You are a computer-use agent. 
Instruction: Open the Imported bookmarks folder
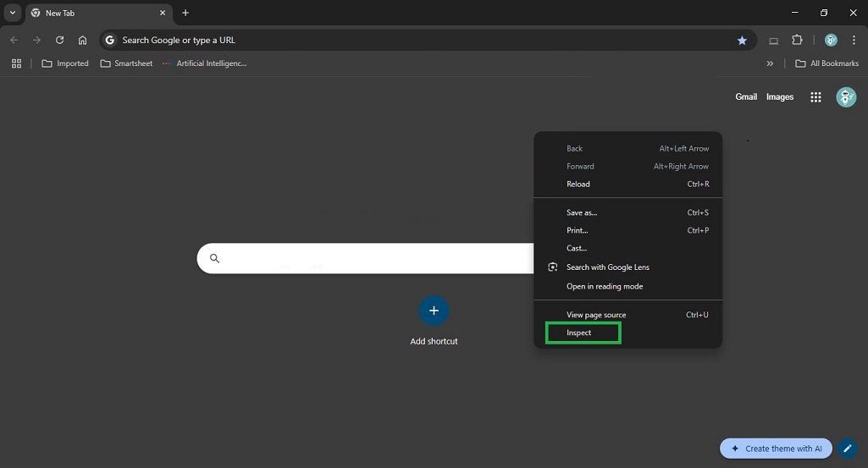coord(65,63)
